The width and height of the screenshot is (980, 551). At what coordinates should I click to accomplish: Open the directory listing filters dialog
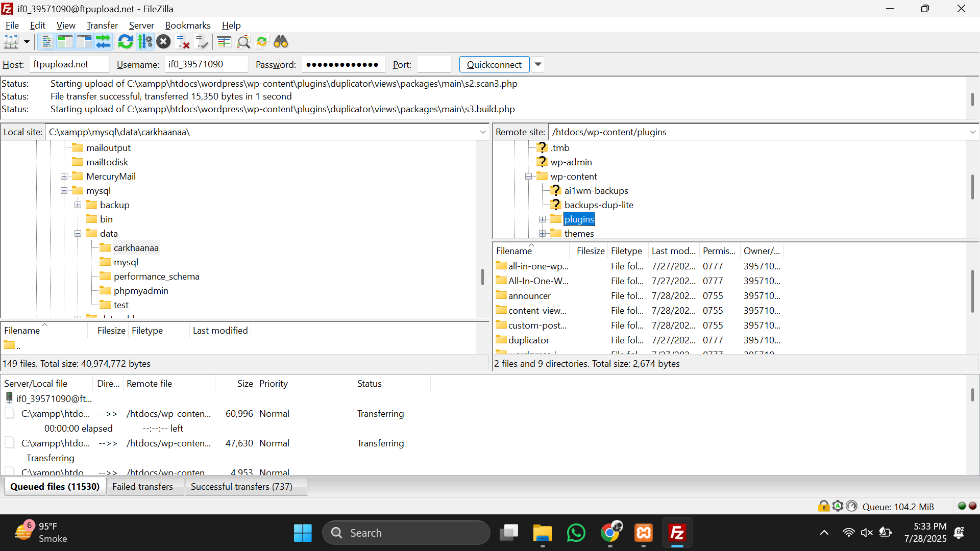click(224, 42)
